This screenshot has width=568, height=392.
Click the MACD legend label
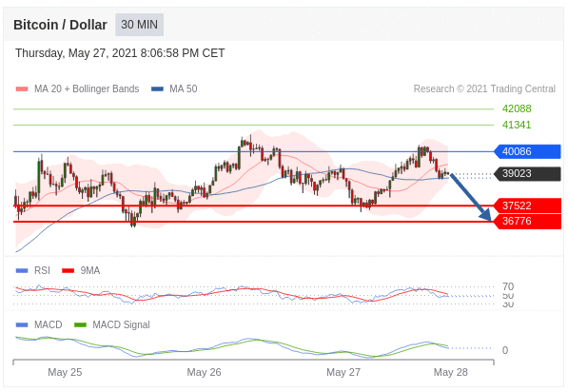click(x=49, y=324)
